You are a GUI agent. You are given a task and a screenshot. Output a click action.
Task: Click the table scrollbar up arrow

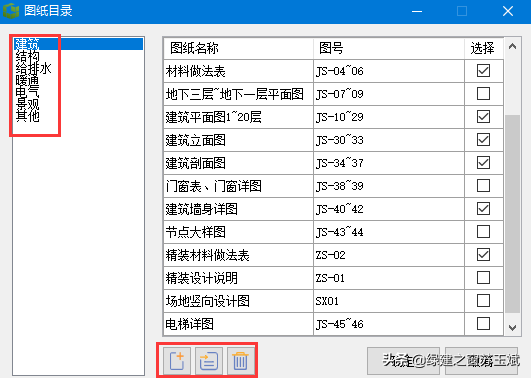pyautogui.click(x=512, y=46)
